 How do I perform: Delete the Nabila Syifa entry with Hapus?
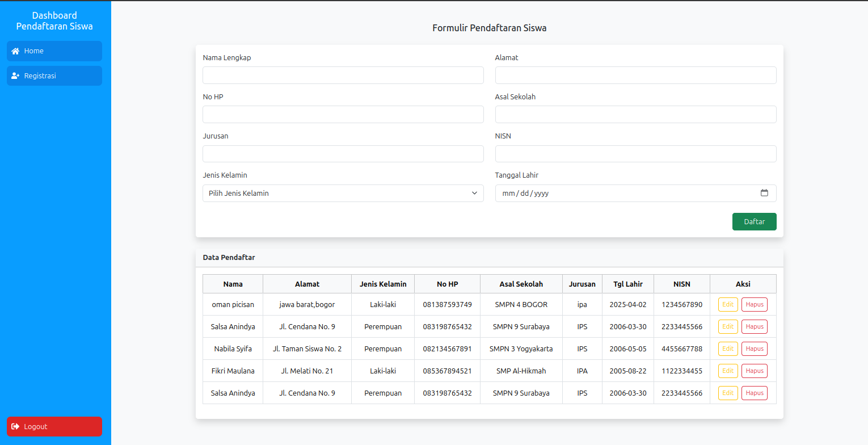(x=754, y=349)
